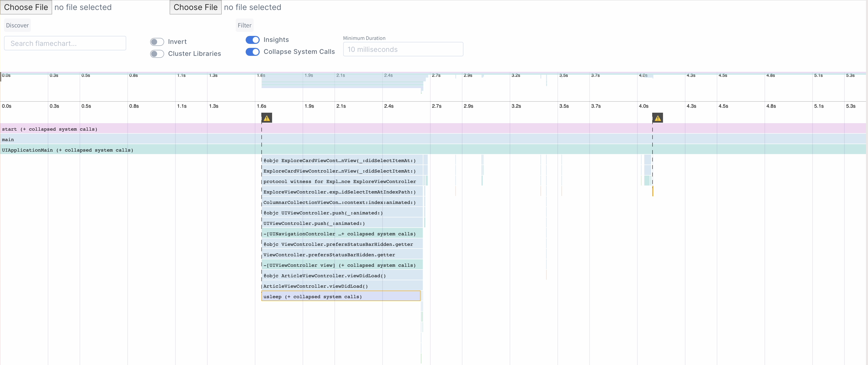Click the warning insight icon near 4.0s
Image resolution: width=868 pixels, height=365 pixels.
click(657, 118)
